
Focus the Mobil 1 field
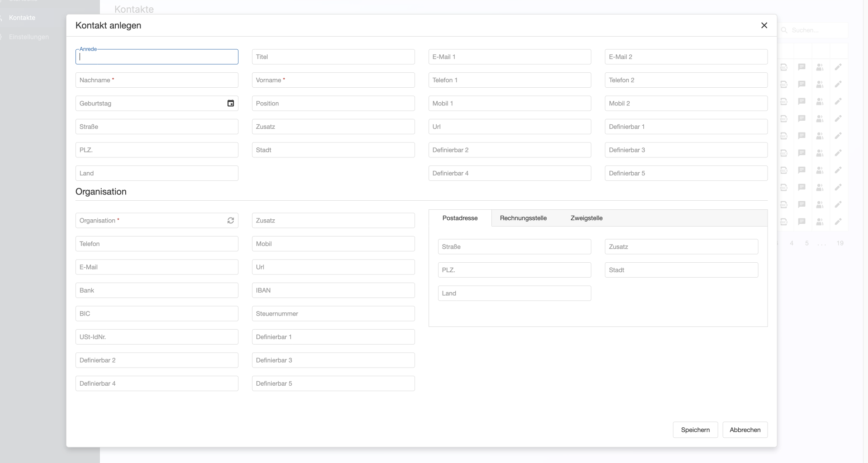(509, 104)
